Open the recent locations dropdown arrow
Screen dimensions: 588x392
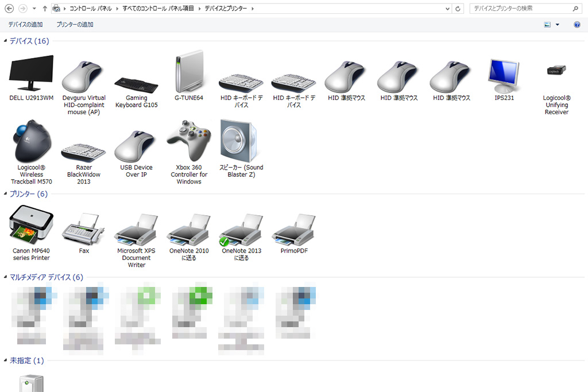point(34,8)
